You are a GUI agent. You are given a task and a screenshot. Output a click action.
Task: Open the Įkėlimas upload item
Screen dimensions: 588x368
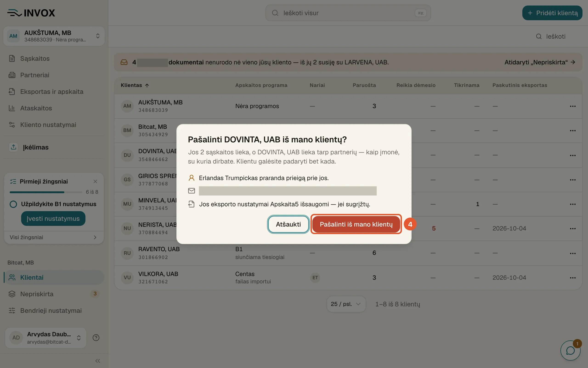(54, 147)
